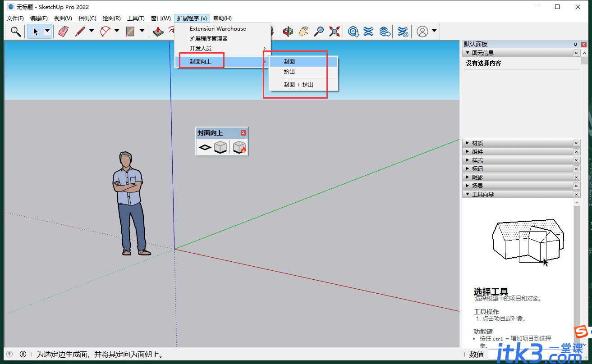Toggle the pin on 默认面板 tray
This screenshot has height=364, width=592.
click(575, 44)
